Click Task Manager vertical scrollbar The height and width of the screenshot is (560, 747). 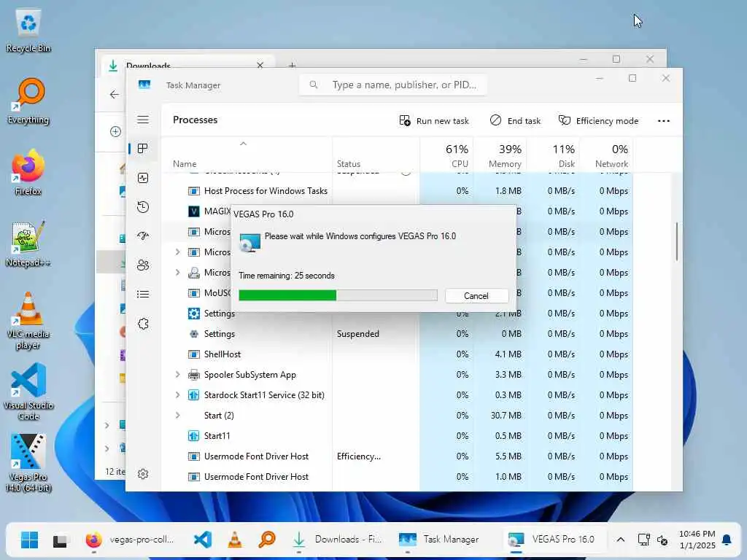click(x=676, y=241)
